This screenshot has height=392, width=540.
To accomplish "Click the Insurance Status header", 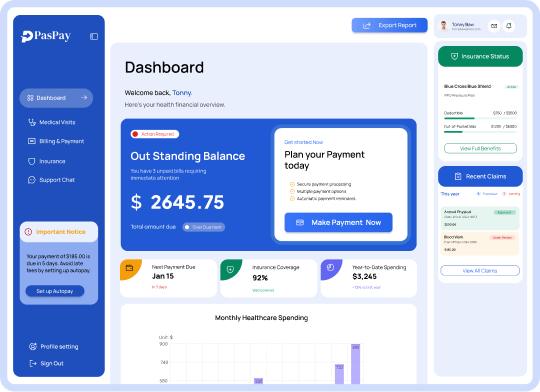I will [x=480, y=56].
